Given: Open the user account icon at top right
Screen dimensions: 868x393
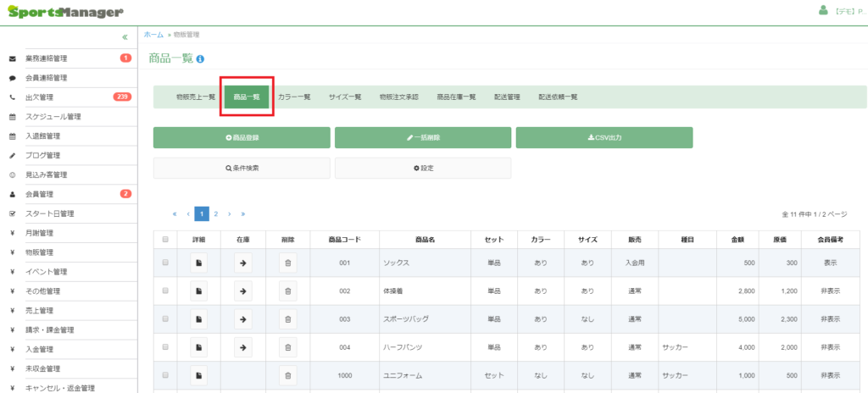Looking at the screenshot, I should pyautogui.click(x=823, y=10).
